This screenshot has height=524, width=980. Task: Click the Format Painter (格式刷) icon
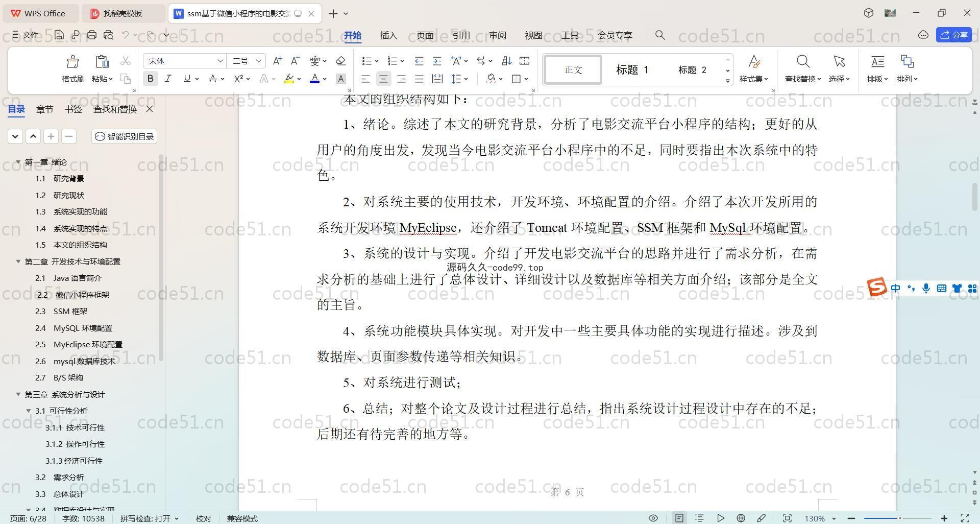pos(72,62)
